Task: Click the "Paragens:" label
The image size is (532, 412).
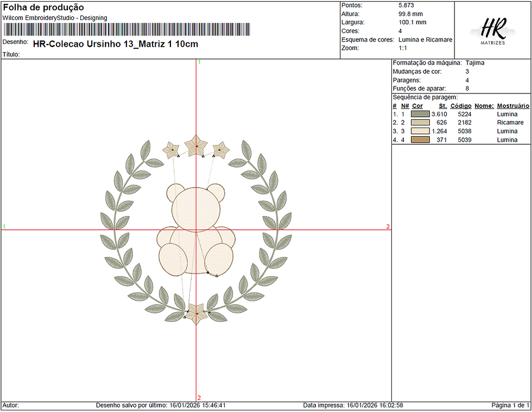Action: [407, 80]
